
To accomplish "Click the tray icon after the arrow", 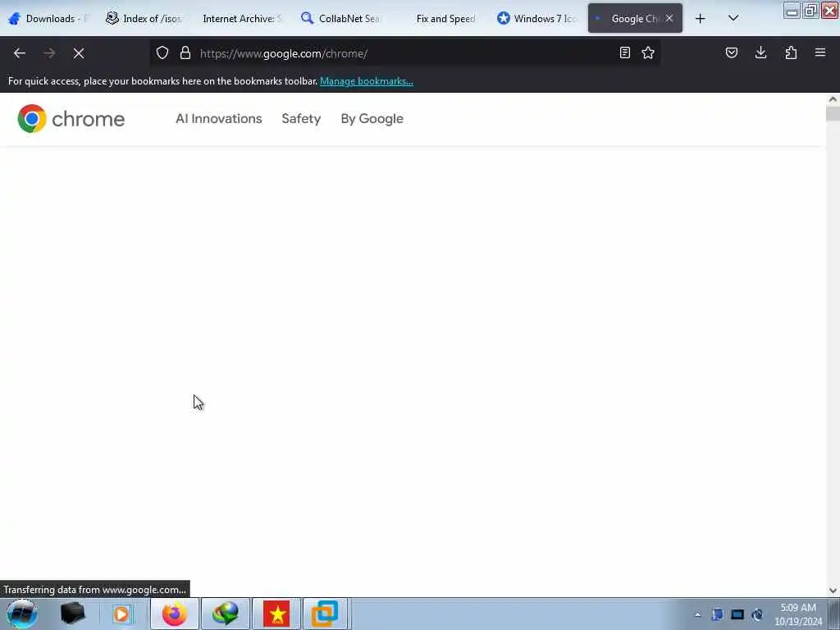I will 717,614.
